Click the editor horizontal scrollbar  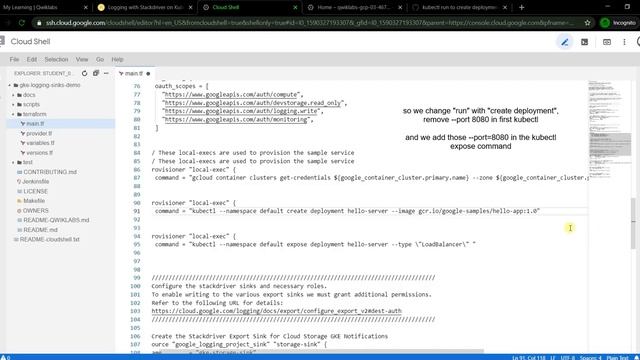pyautogui.click(x=322, y=351)
